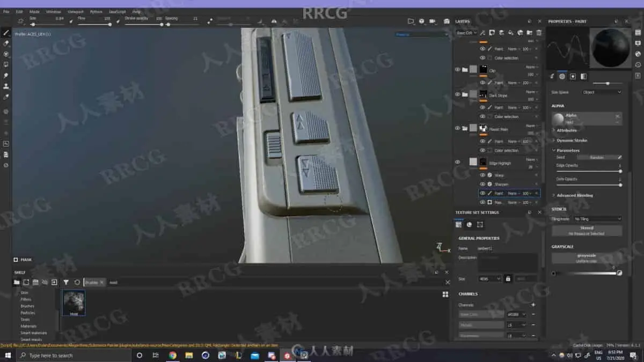Select the Material Picker tool
644x362 pixels.
tap(6, 97)
